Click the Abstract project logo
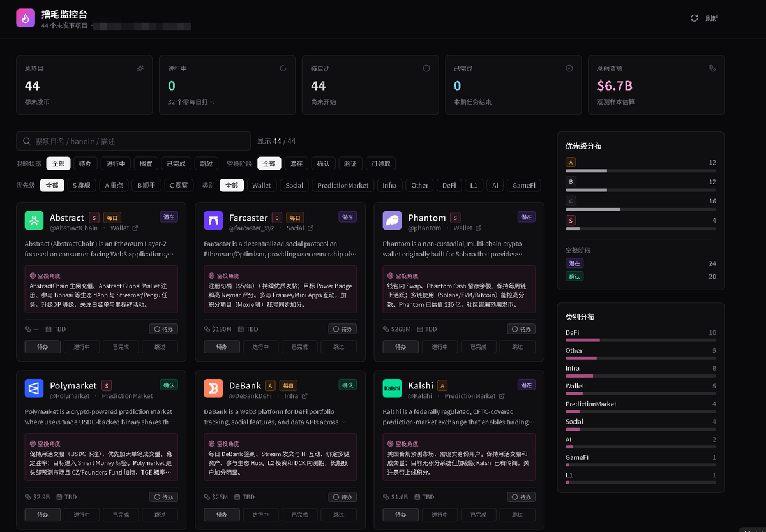 click(x=34, y=221)
